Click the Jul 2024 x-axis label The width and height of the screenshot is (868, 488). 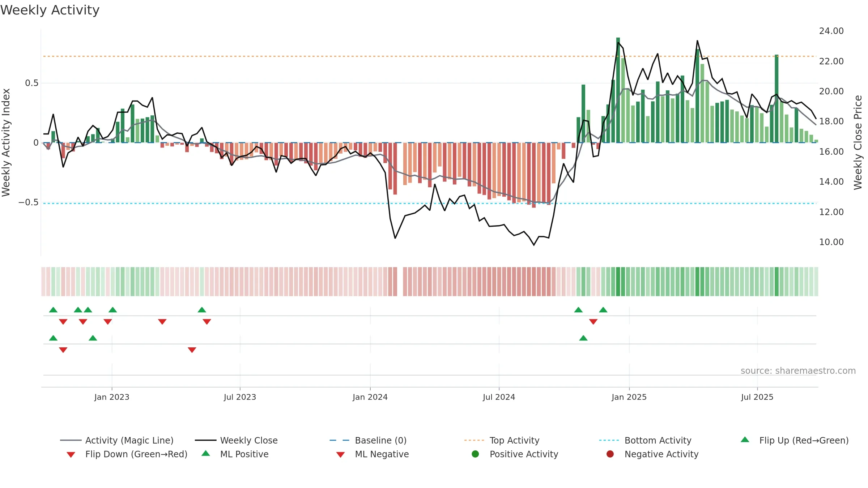(x=499, y=397)
